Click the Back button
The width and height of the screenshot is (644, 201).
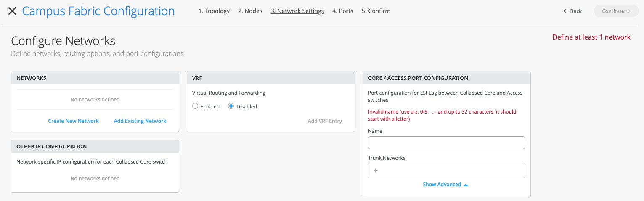coord(572,11)
